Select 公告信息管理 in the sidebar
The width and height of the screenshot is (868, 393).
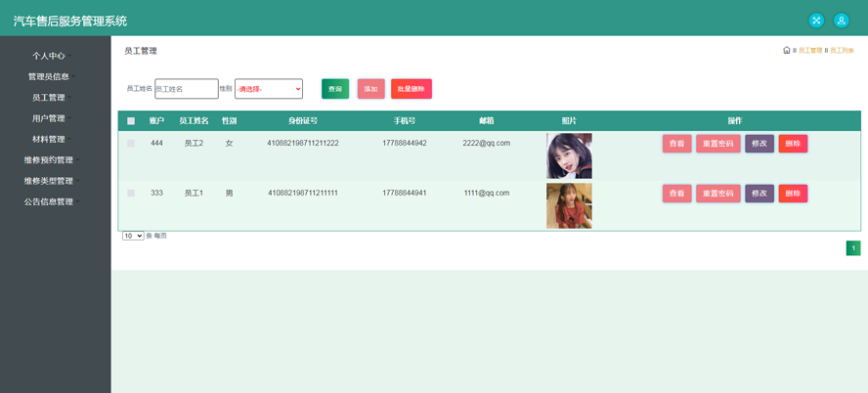pyautogui.click(x=49, y=202)
